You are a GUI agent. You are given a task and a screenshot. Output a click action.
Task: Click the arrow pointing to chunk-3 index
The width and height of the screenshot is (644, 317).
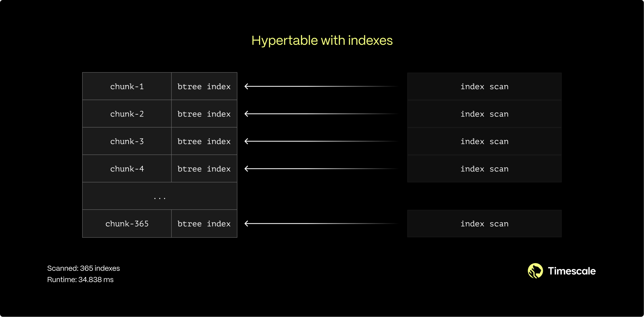click(321, 141)
